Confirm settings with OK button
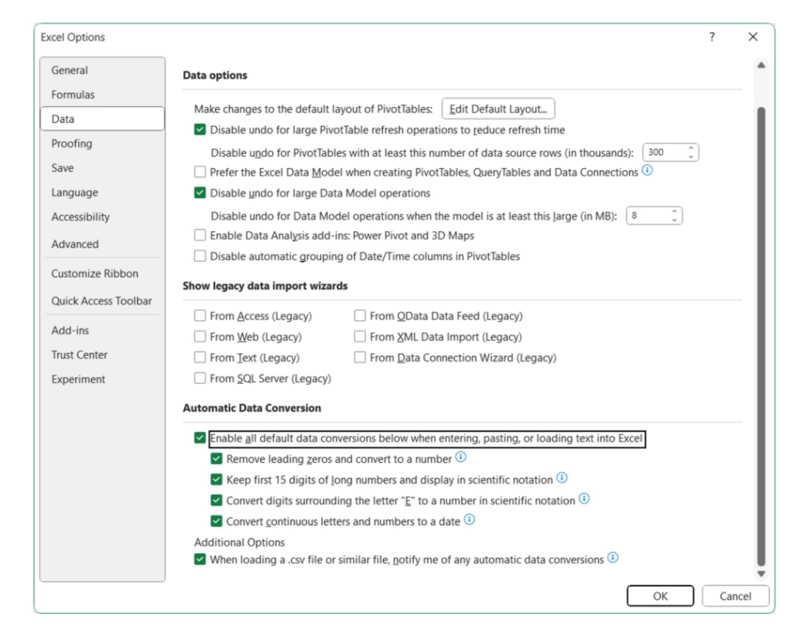 pos(660,596)
